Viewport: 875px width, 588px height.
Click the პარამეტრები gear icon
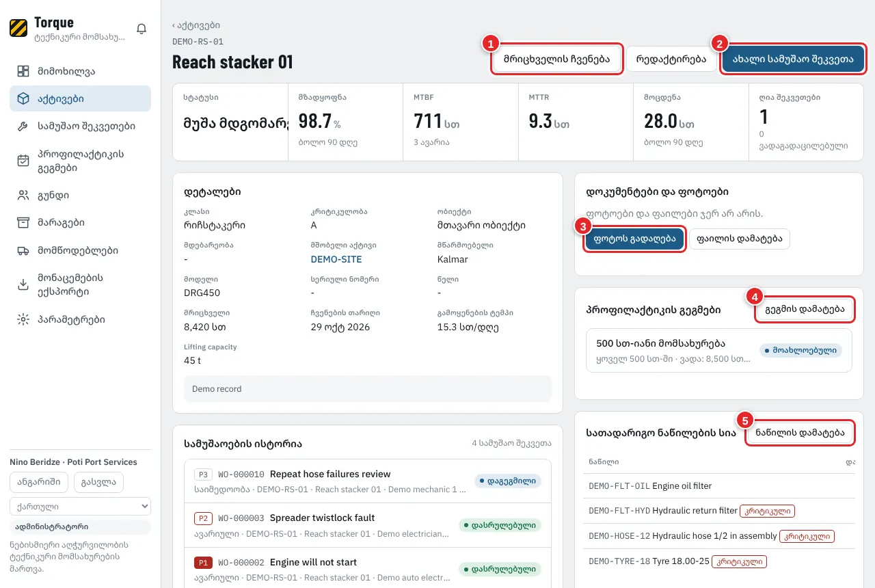(23, 319)
